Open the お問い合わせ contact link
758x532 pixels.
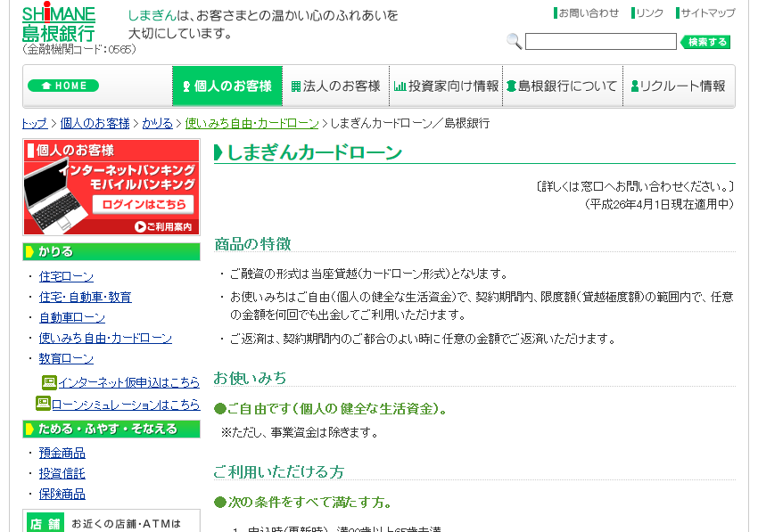click(x=586, y=13)
